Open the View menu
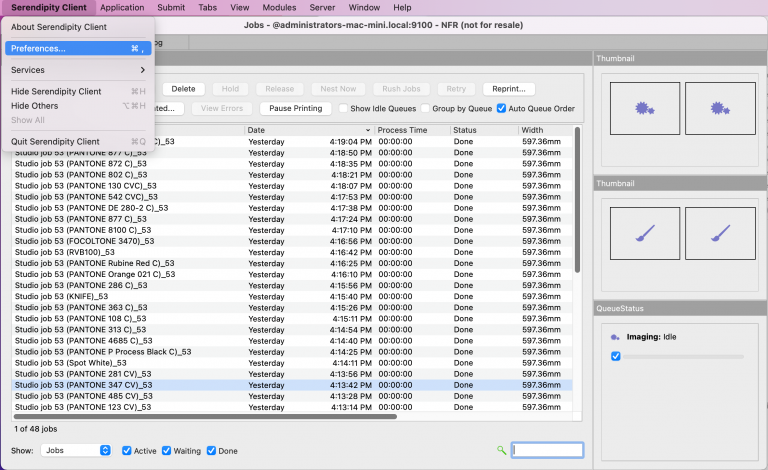Screen dimensions: 768x470 click(x=240, y=7)
